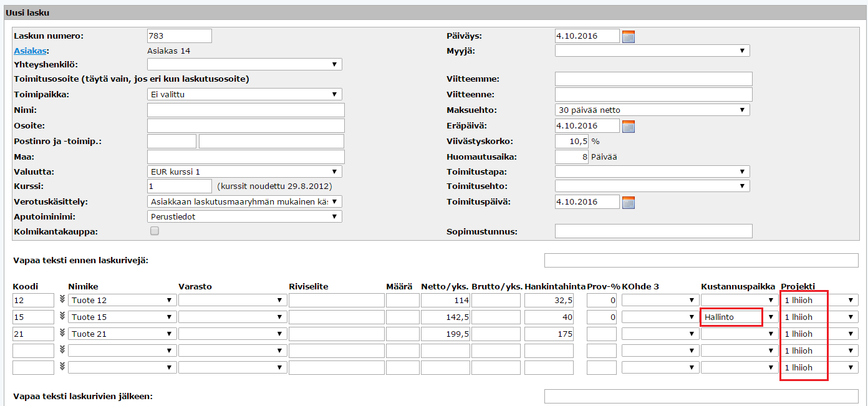Click the Viitteenne input field
Viewport: 868px width, 406px height.
click(x=653, y=94)
